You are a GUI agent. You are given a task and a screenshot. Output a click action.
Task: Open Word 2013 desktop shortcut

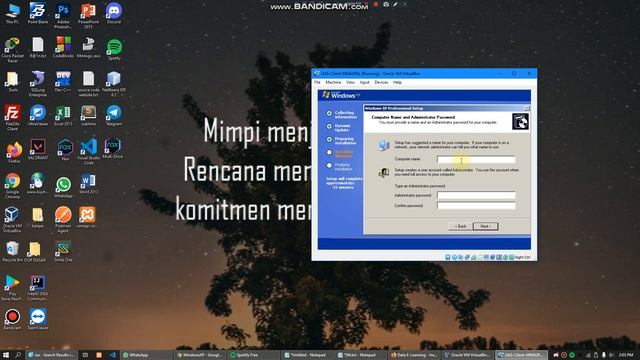point(89,183)
